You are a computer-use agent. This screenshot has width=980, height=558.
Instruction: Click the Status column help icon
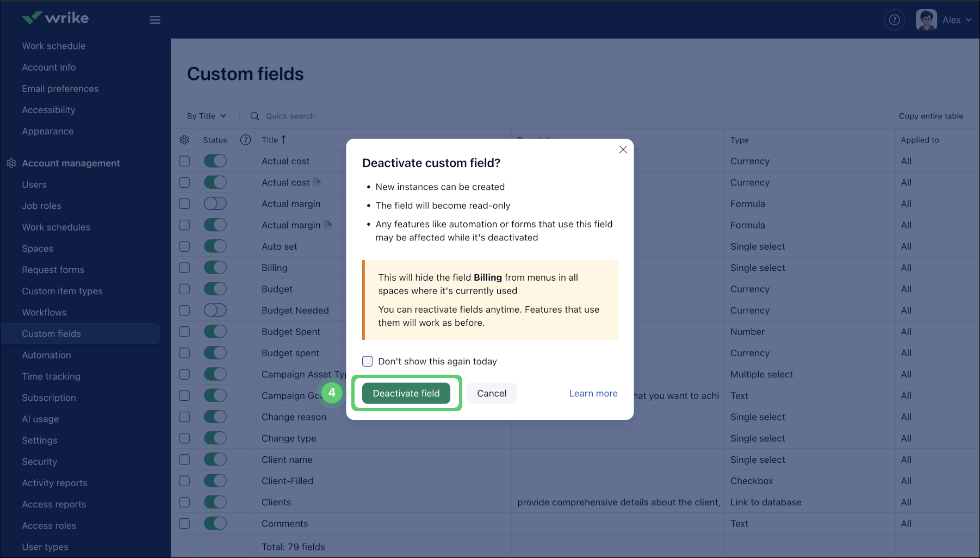[246, 140]
